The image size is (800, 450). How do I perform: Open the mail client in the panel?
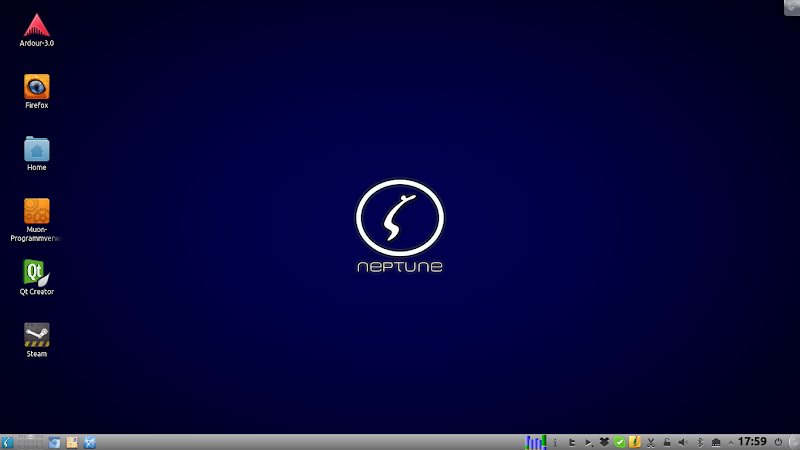pos(72,441)
